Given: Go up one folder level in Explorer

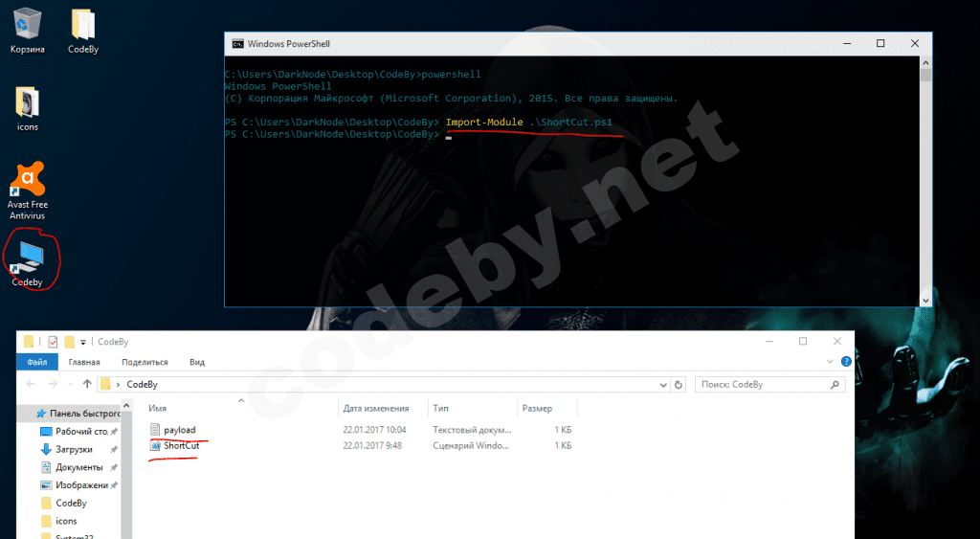Looking at the screenshot, I should coord(87,384).
